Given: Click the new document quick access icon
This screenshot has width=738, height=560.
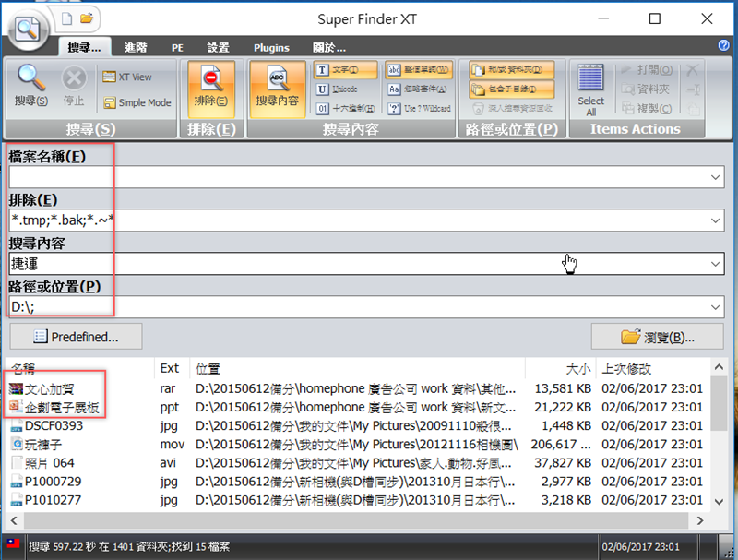Looking at the screenshot, I should click(66, 18).
